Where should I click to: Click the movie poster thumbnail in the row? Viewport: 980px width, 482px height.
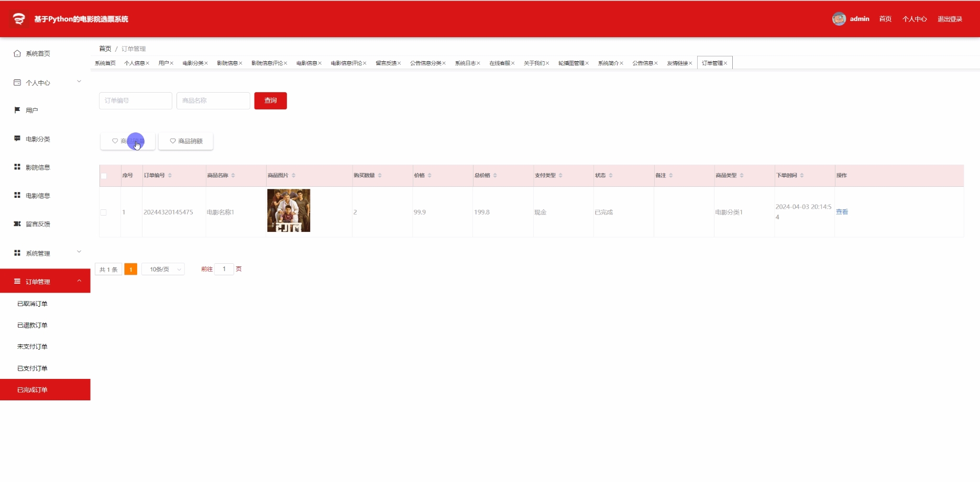click(x=289, y=210)
